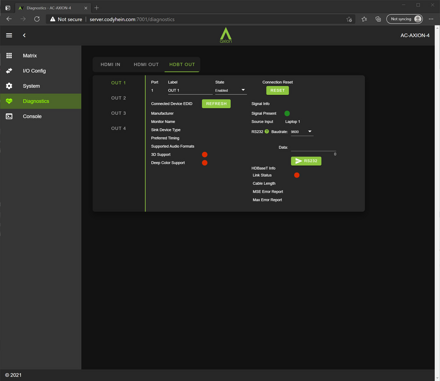Open the State Enabled dropdown
Viewport: 440px width, 381px height.
[x=230, y=90]
